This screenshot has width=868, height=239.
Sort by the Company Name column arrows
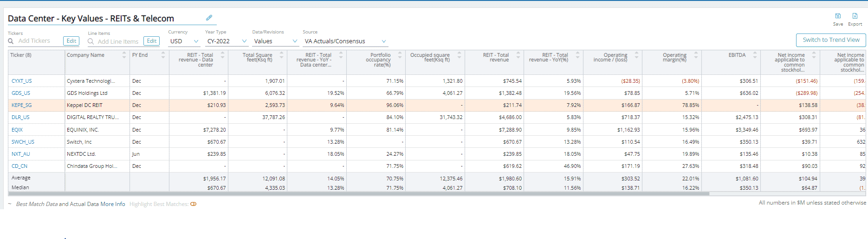point(124,55)
